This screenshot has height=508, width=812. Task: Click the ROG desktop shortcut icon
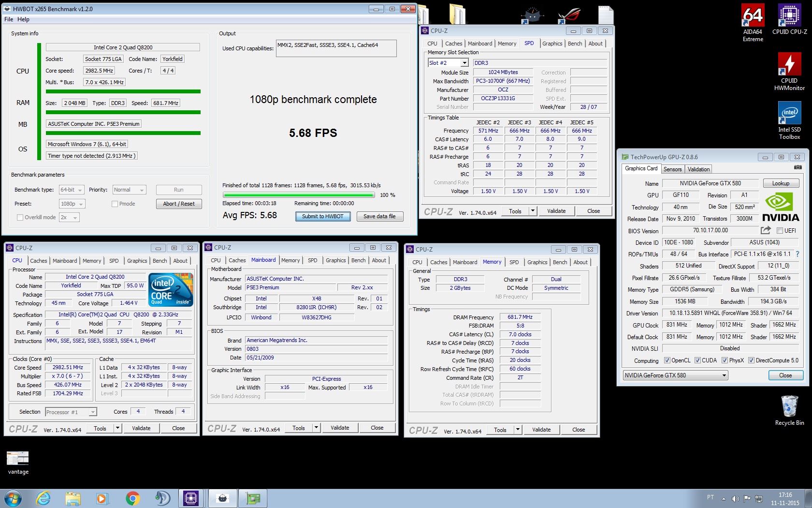[569, 15]
